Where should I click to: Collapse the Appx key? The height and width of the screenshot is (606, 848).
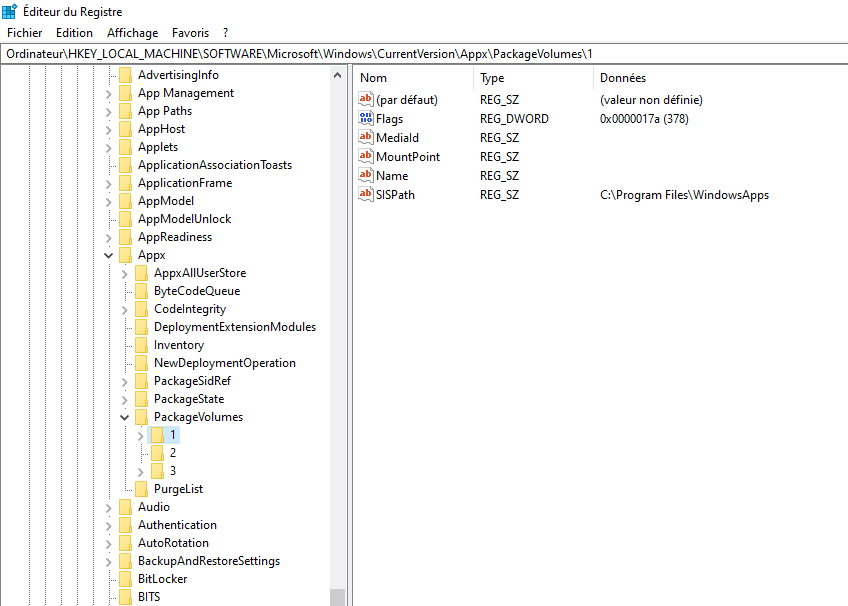[x=109, y=255]
